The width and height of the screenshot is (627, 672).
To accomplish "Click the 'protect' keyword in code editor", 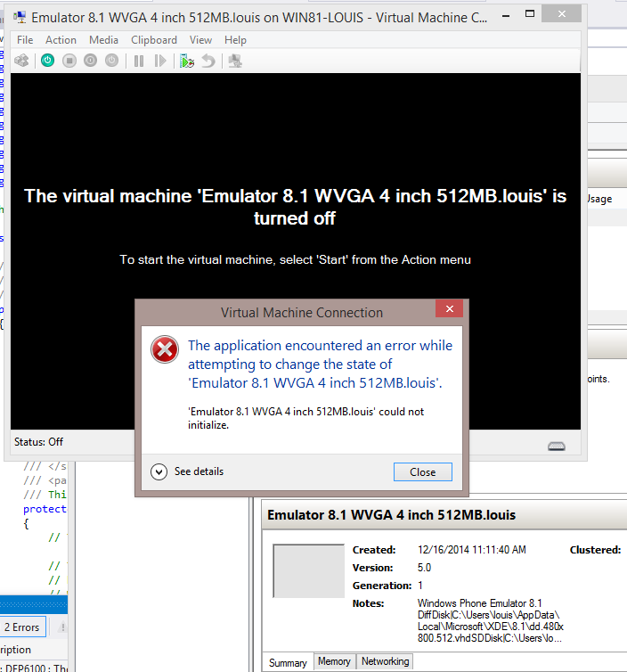I will 45,509.
